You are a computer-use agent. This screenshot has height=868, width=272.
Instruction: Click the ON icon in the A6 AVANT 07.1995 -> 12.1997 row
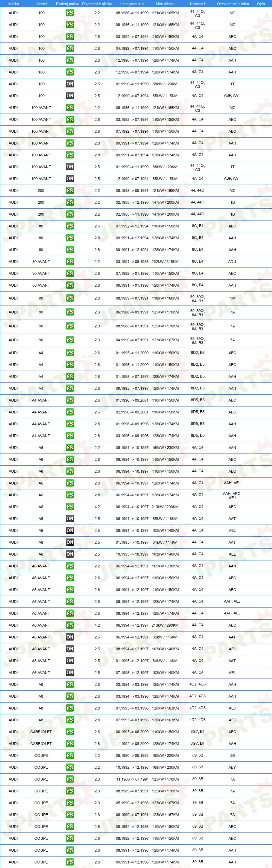[70, 673]
